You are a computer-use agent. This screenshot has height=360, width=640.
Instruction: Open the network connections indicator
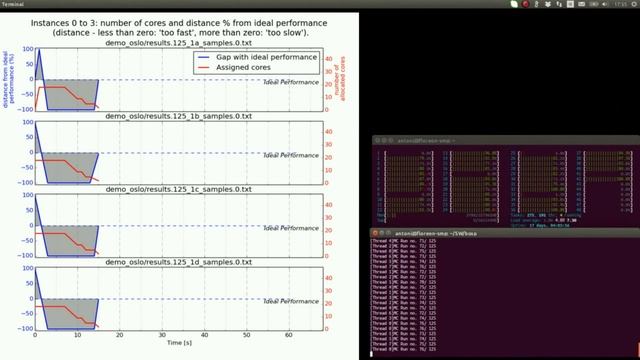click(x=559, y=4)
